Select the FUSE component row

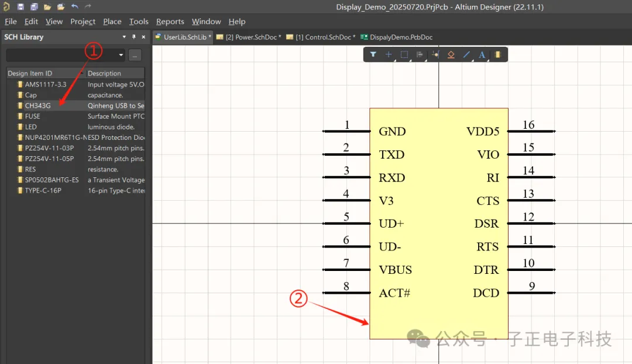tap(75, 116)
